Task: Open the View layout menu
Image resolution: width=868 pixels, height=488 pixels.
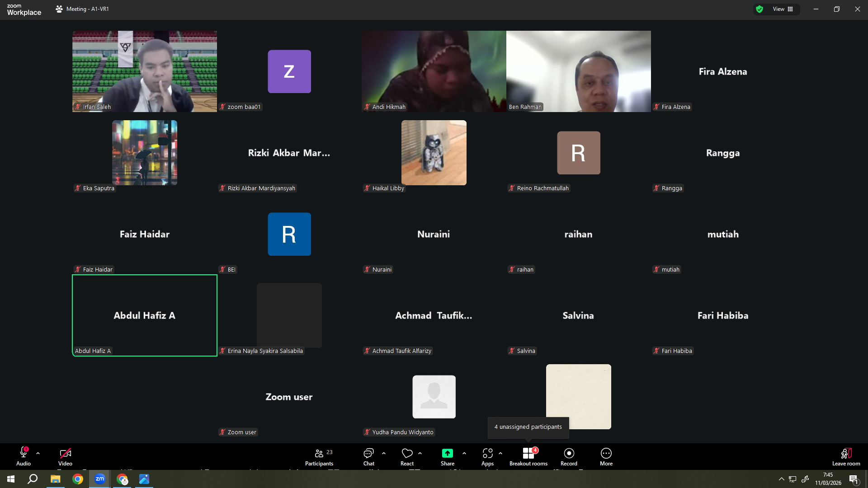Action: point(783,9)
